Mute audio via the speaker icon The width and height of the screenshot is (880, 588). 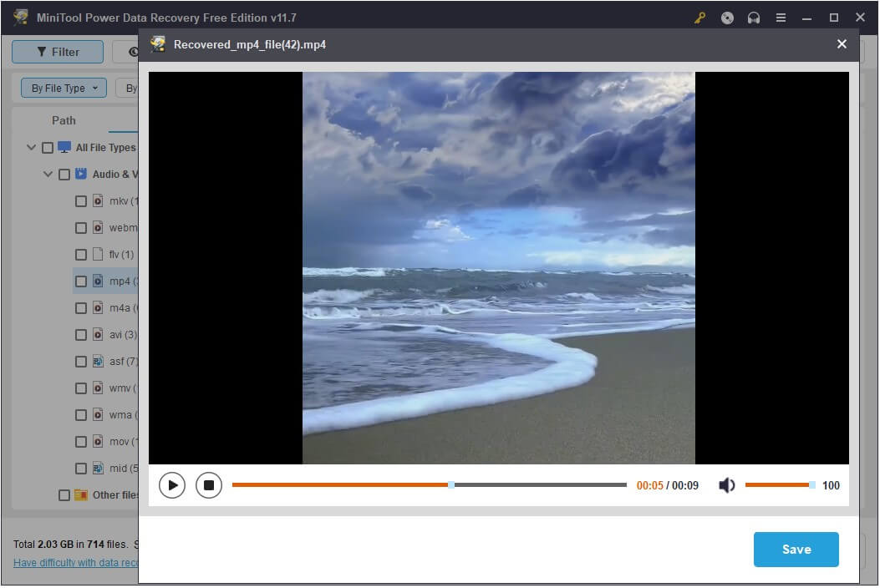[726, 485]
